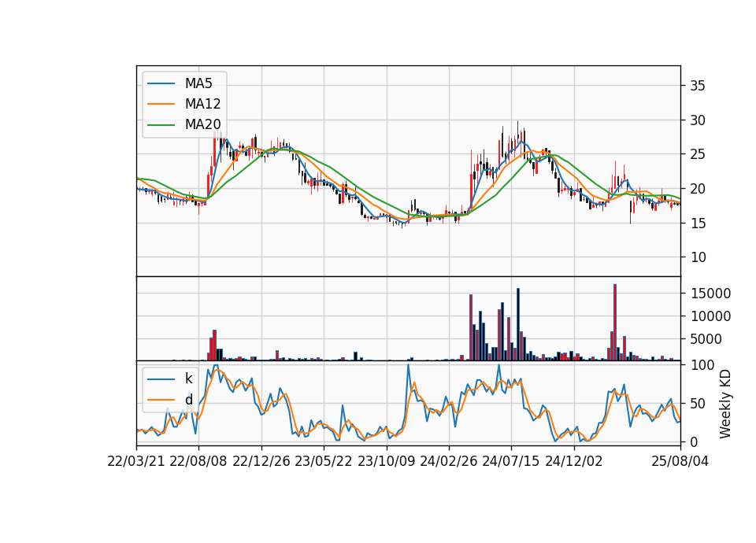Click the 24/07/15 date label
This screenshot has width=756, height=543.
coord(510,461)
